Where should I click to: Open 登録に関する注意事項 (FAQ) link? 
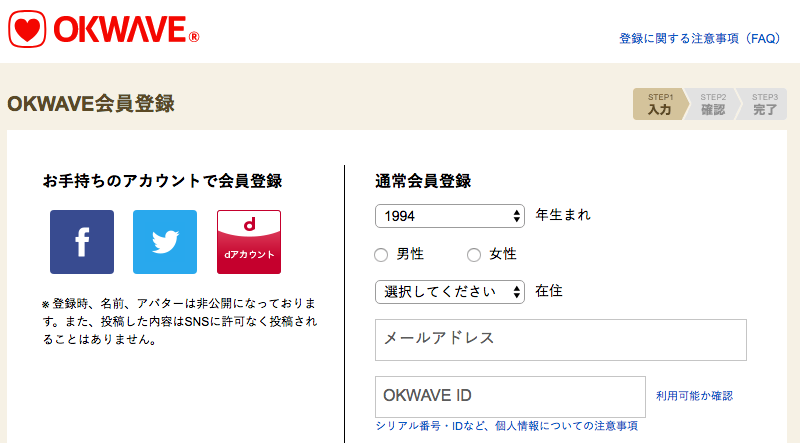coord(699,39)
